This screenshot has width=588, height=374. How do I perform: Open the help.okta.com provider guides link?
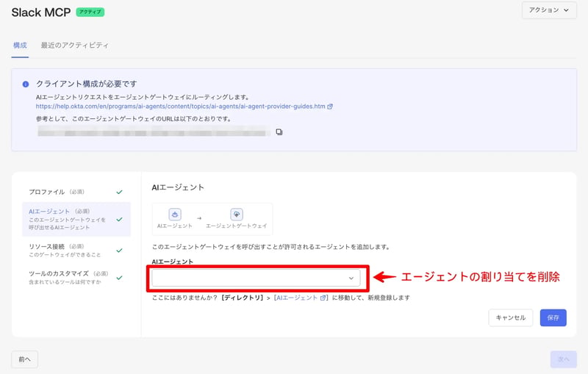[x=180, y=107]
